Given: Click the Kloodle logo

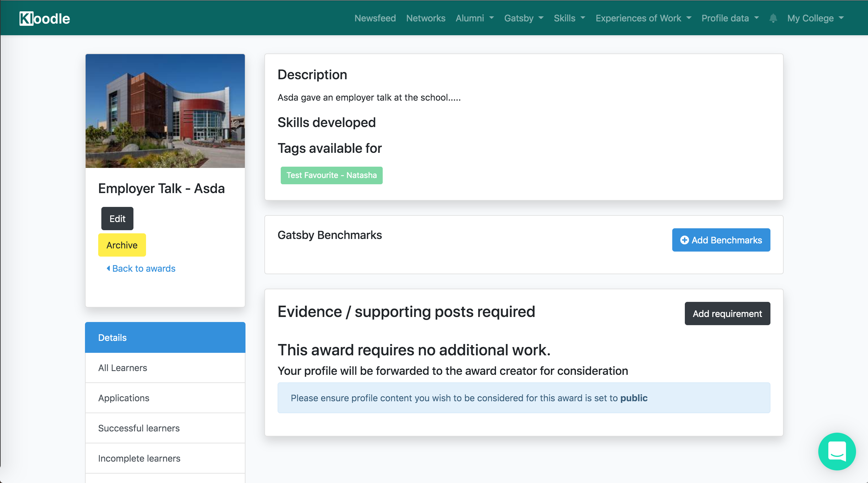Looking at the screenshot, I should (x=44, y=18).
